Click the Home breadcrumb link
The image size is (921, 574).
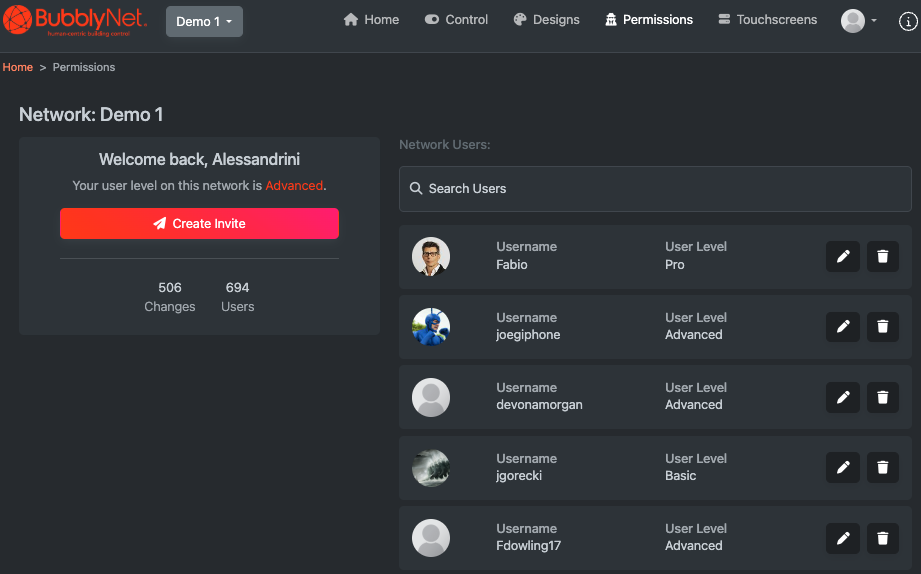pos(18,67)
